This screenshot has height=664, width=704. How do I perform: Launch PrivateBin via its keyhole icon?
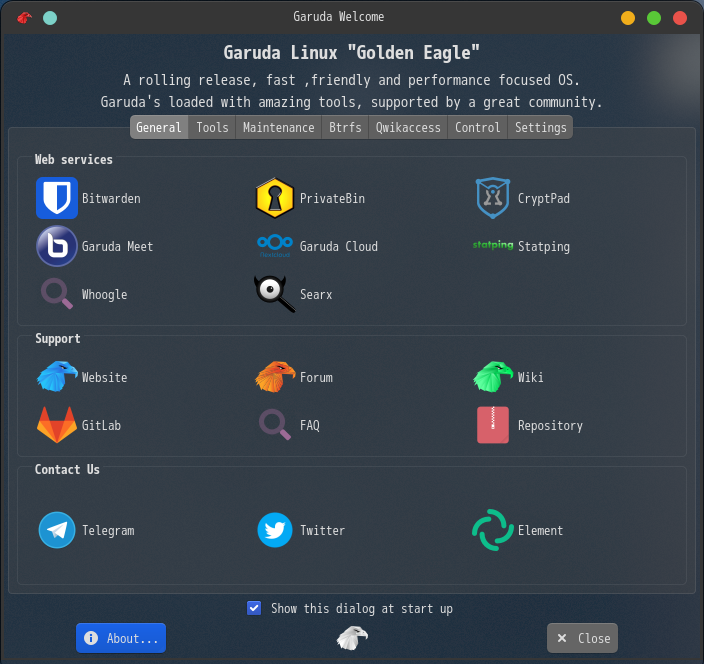[x=275, y=198]
